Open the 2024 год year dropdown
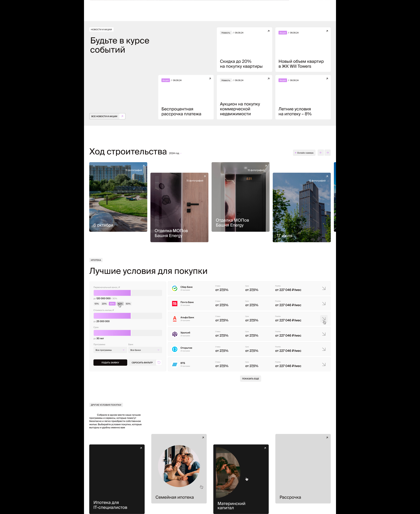Viewport: 420px width, 514px height. click(175, 153)
